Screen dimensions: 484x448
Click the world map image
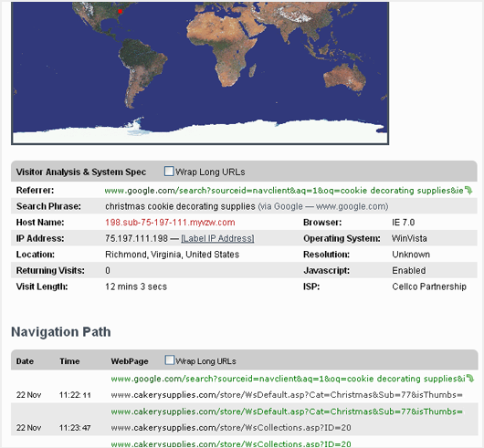click(200, 73)
